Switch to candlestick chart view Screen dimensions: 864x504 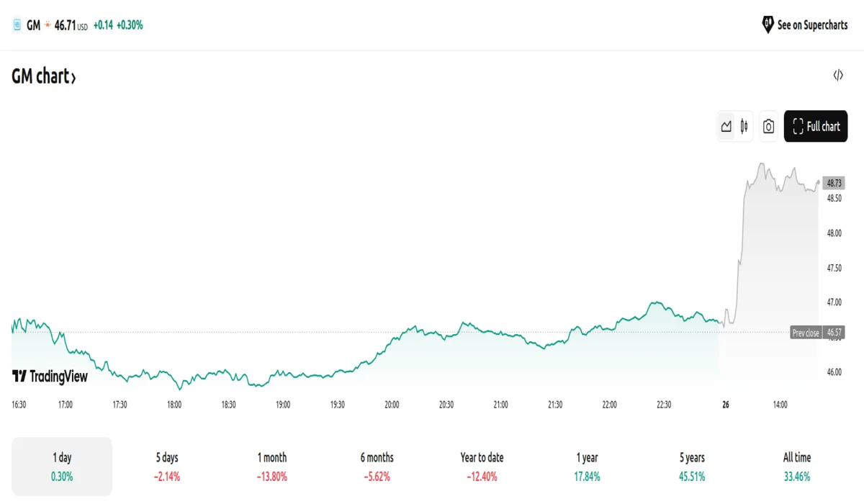(x=744, y=127)
